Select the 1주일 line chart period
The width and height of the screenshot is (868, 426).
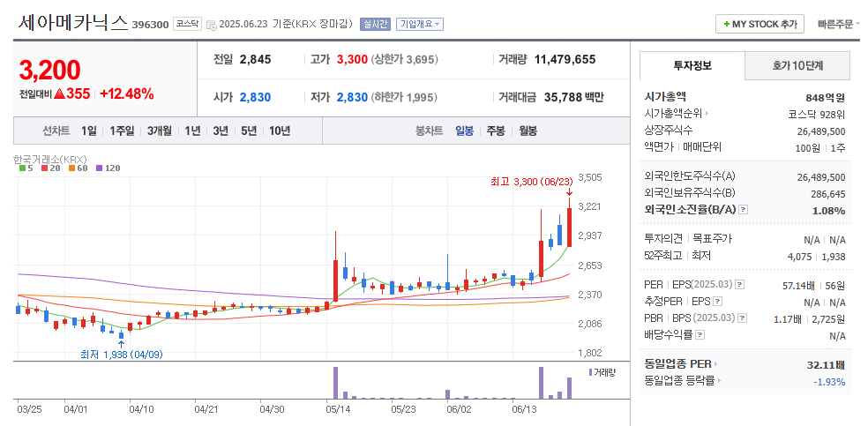coord(122,131)
